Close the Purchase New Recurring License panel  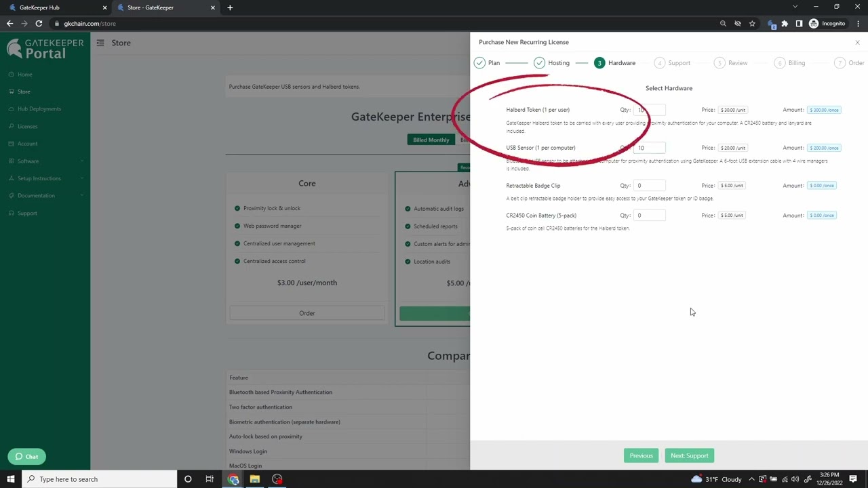point(857,43)
